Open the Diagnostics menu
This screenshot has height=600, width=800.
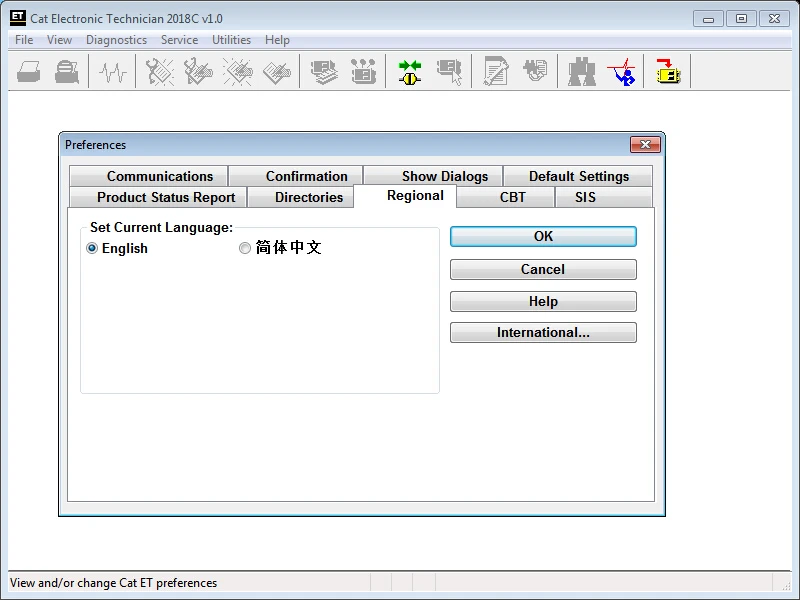116,40
